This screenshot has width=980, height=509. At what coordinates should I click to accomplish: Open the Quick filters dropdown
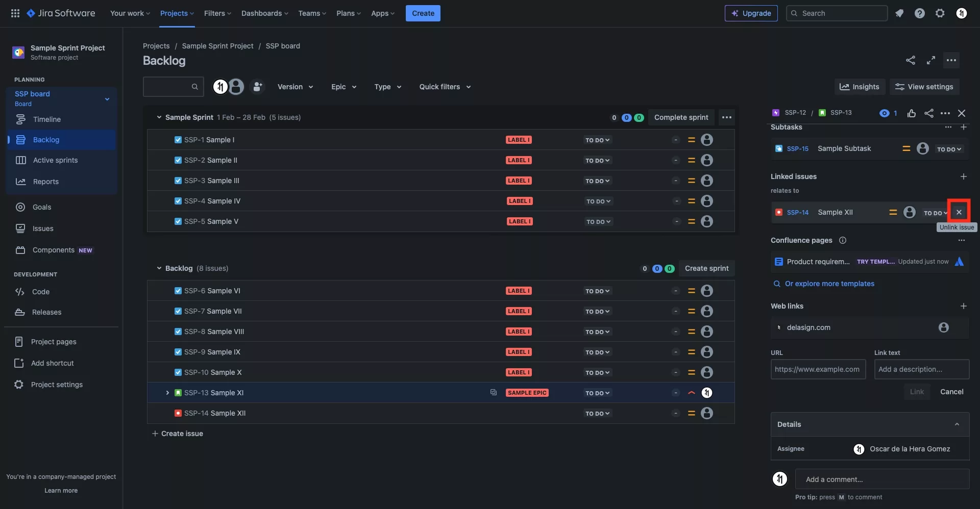445,87
